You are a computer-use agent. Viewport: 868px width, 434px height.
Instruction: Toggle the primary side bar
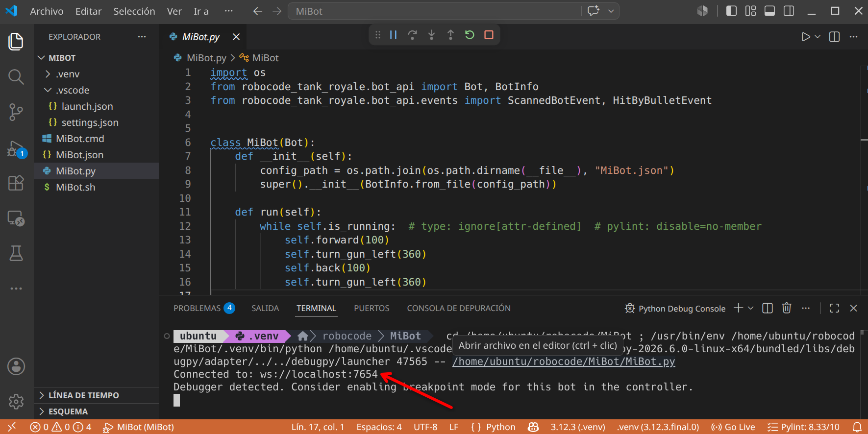[731, 11]
